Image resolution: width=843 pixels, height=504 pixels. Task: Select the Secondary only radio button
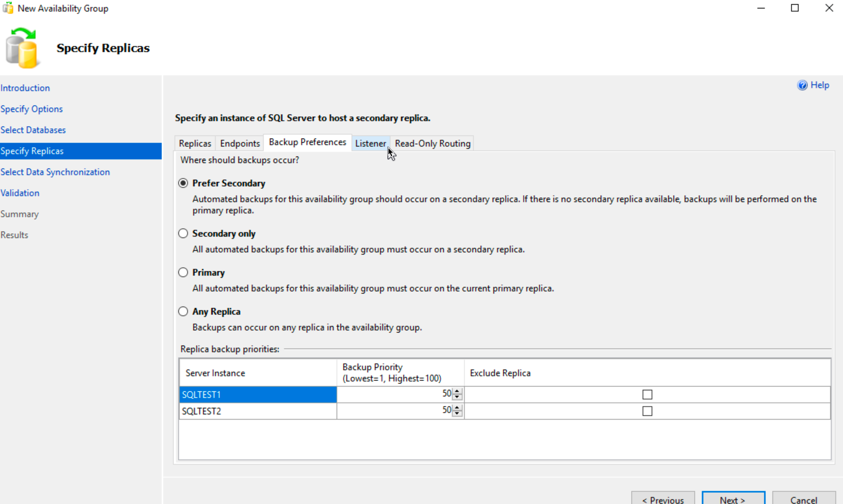[183, 234]
